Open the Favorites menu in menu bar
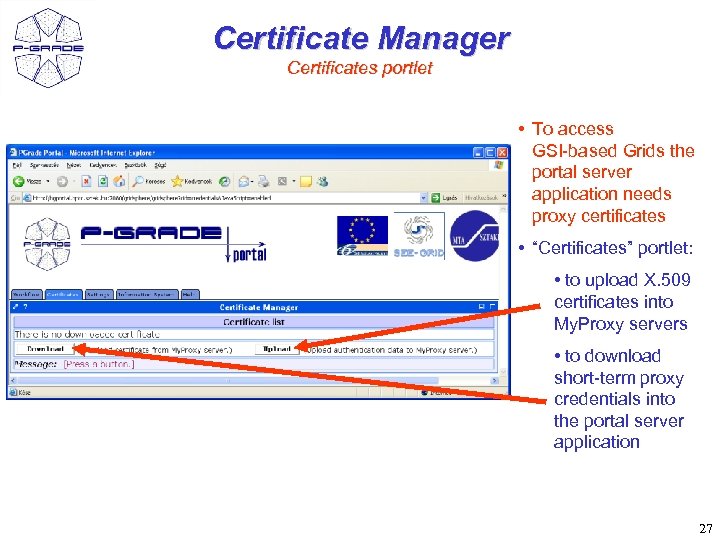 [103, 165]
